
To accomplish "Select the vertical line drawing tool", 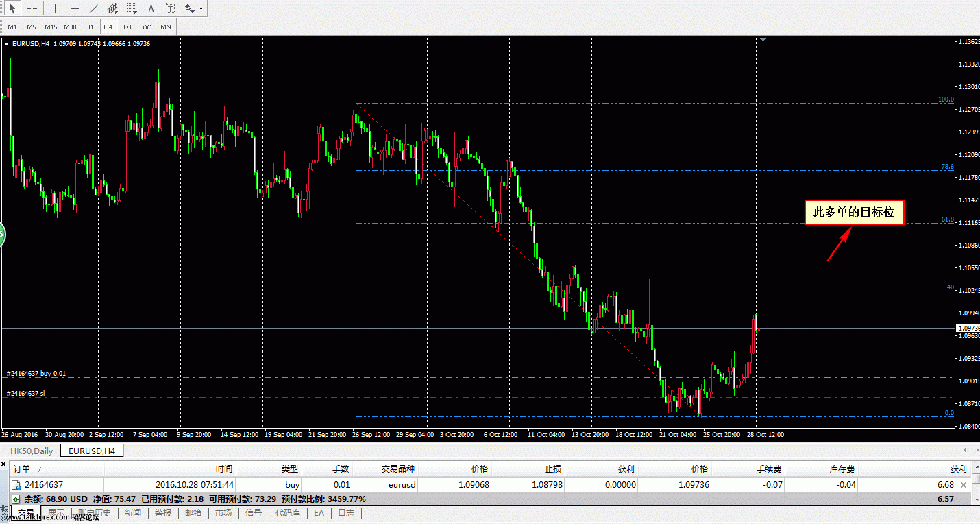I will point(56,9).
